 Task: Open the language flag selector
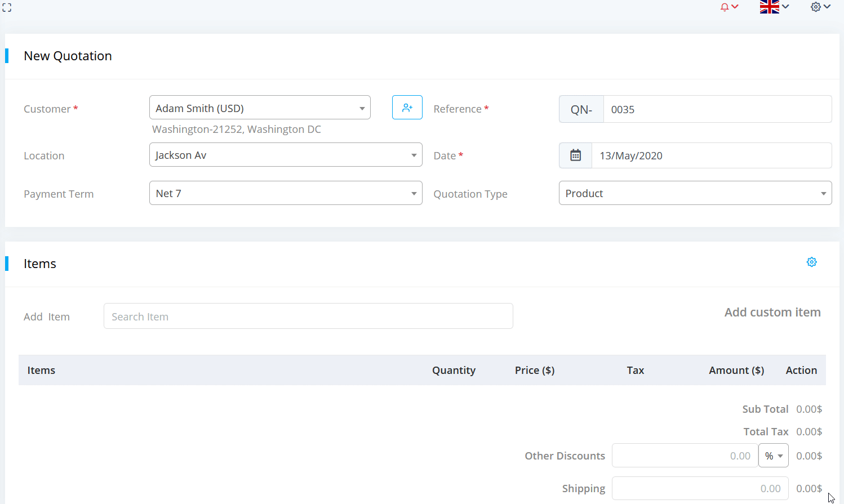tap(774, 7)
